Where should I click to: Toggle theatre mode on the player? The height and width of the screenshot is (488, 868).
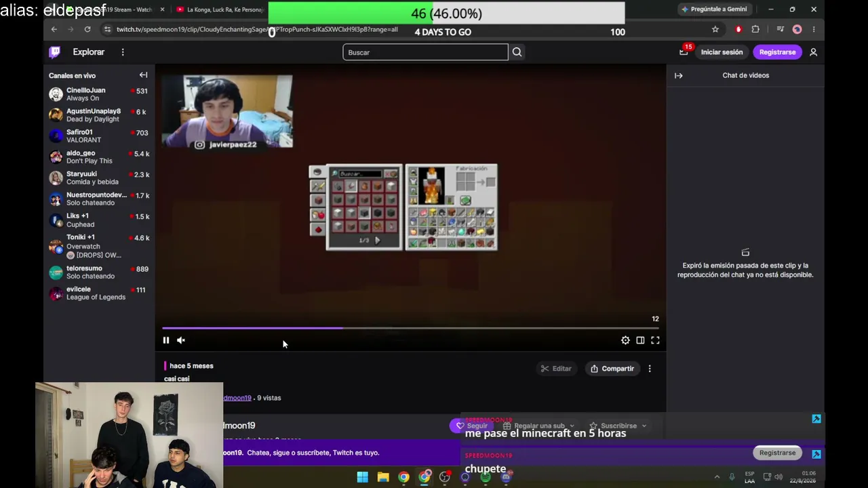pos(640,340)
